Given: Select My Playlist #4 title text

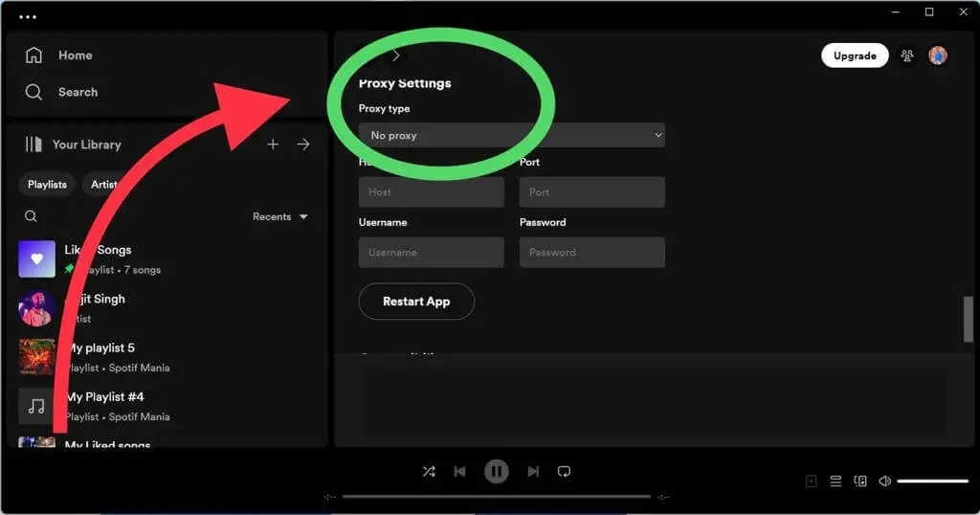Looking at the screenshot, I should (104, 397).
